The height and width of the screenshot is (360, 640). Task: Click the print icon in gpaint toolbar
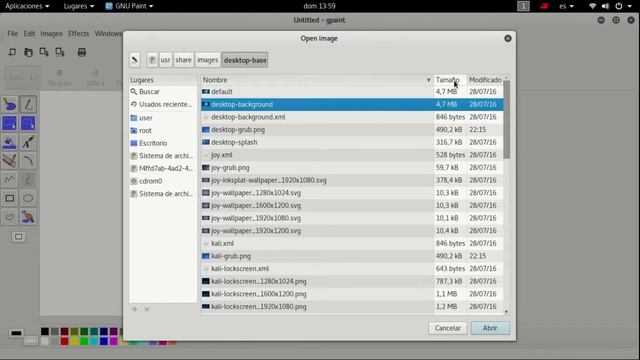tap(82, 52)
